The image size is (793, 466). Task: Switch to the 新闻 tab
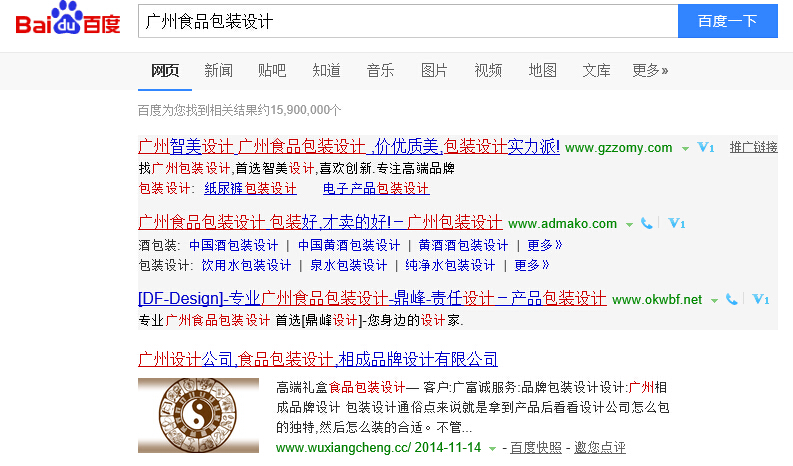218,70
